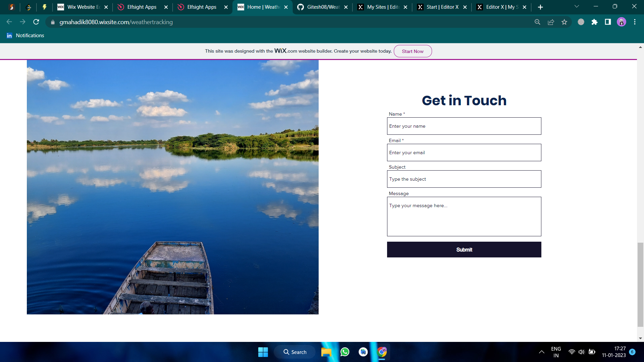Open File Explorer from the taskbar
Screen dimensions: 644x362
(x=326, y=352)
